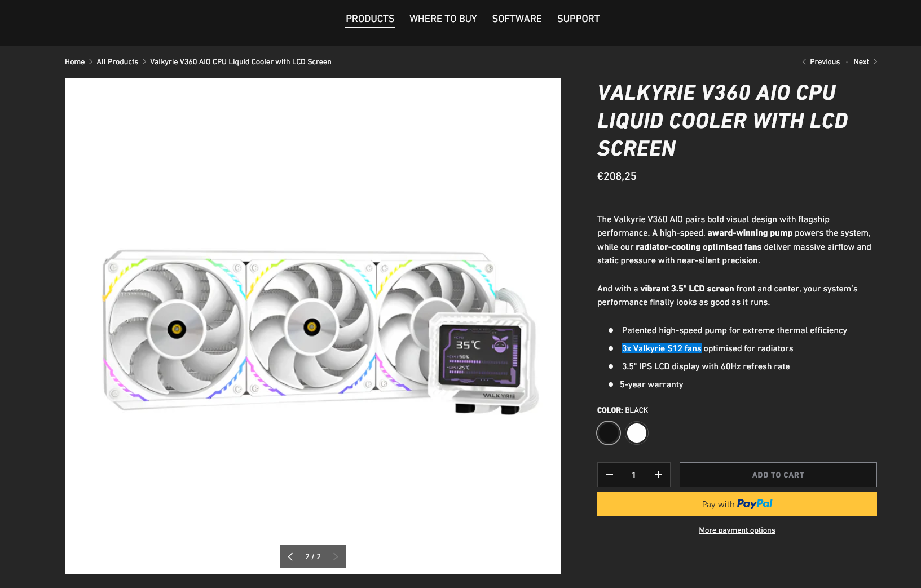Click the next image arrow in gallery
Screen dimensions: 921x588
click(336, 556)
